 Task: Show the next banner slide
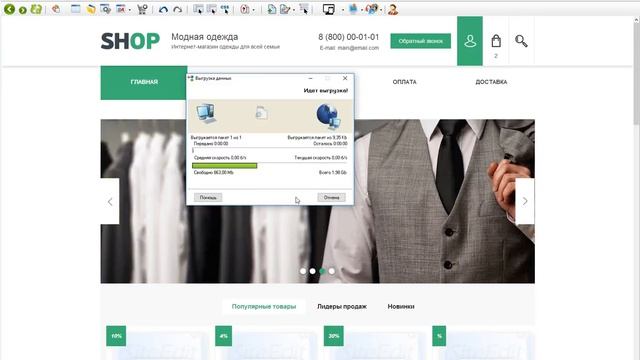click(525, 201)
